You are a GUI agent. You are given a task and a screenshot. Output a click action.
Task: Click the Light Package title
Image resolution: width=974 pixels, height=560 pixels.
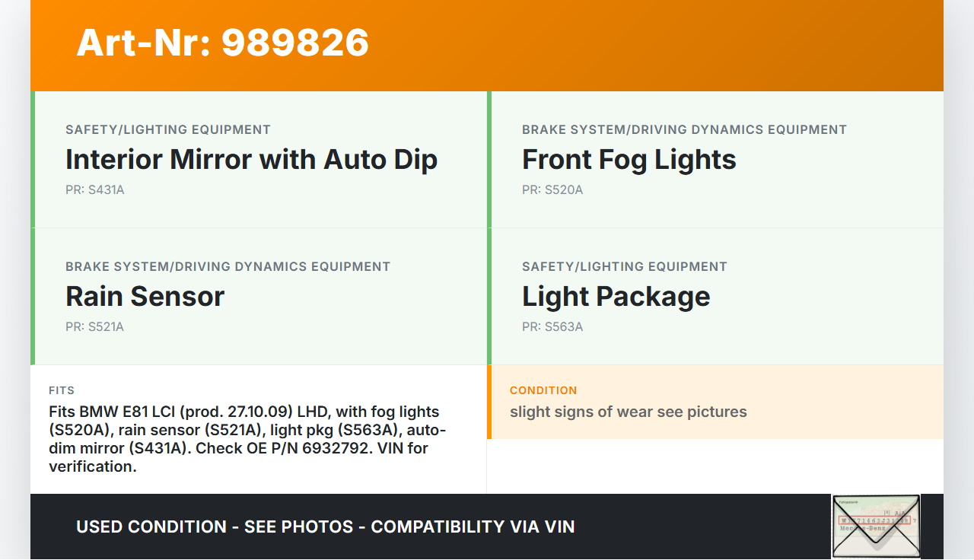point(616,297)
